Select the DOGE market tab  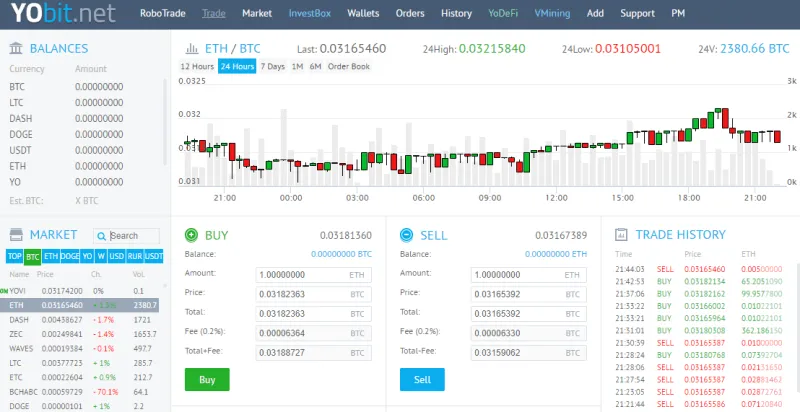(x=70, y=256)
